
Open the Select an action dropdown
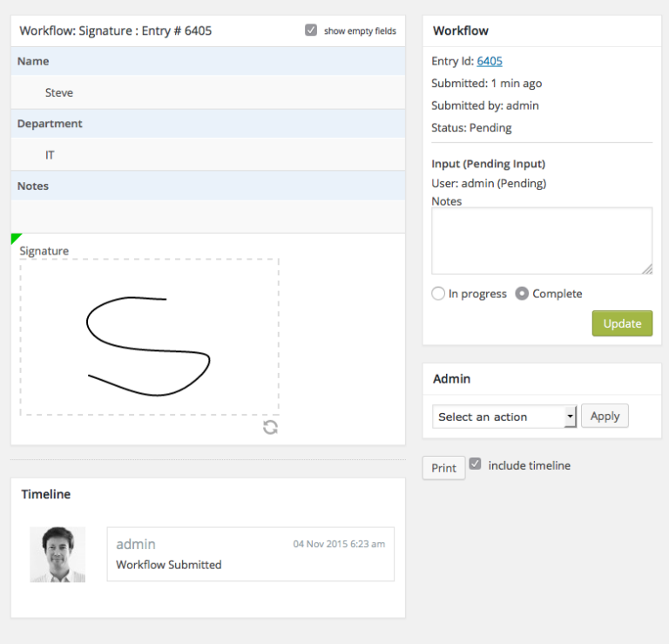point(504,417)
